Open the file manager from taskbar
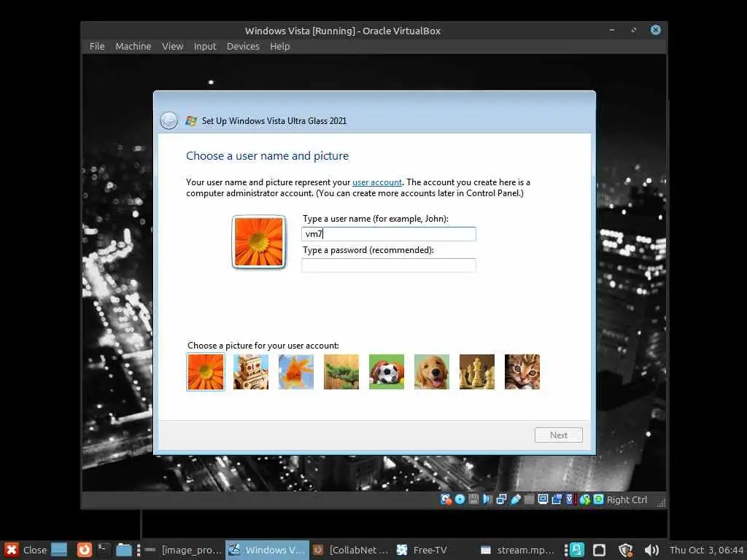 124,550
